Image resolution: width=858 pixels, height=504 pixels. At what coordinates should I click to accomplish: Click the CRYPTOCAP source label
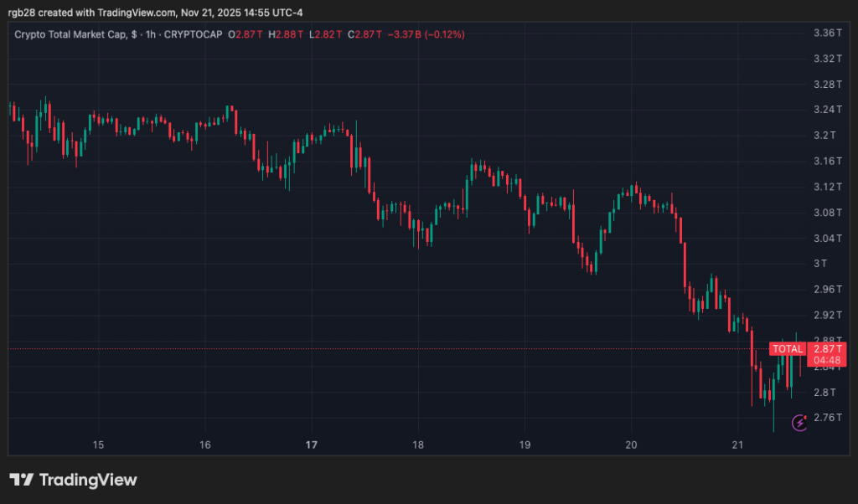tap(195, 34)
